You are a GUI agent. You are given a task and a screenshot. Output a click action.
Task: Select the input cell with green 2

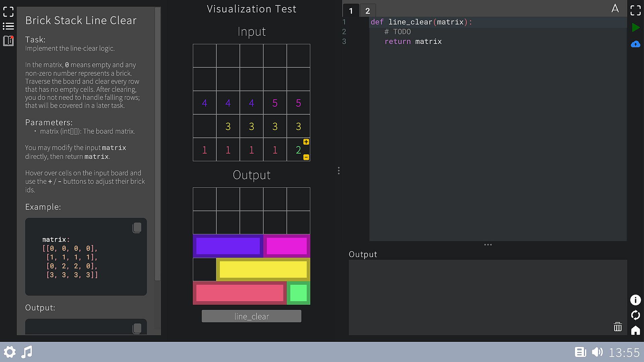tap(299, 149)
